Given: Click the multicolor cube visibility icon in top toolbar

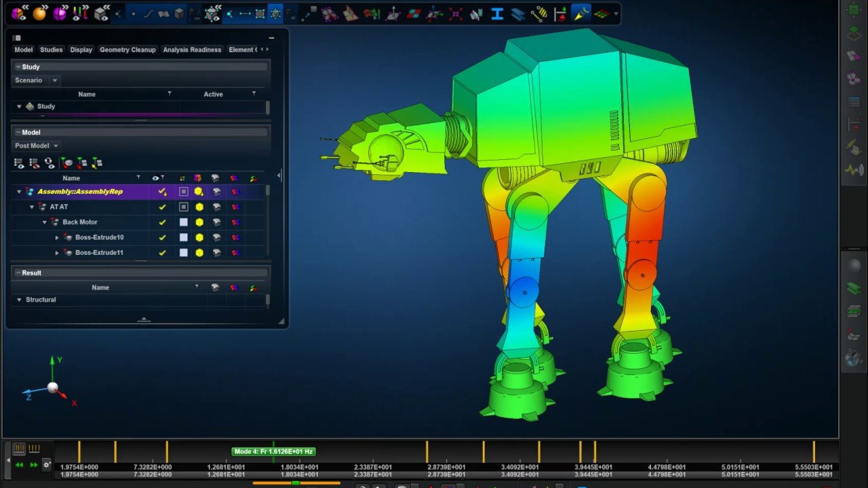Looking at the screenshot, I should point(18,12).
